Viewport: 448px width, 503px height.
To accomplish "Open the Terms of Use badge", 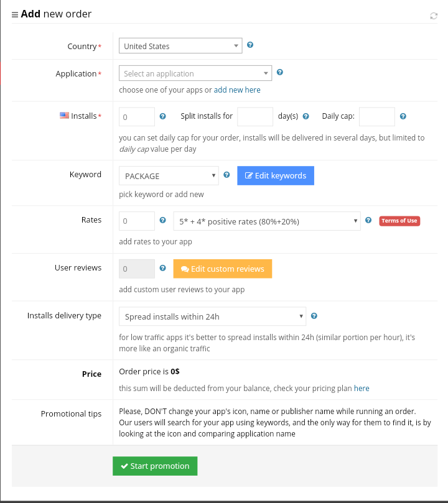I will pos(399,221).
